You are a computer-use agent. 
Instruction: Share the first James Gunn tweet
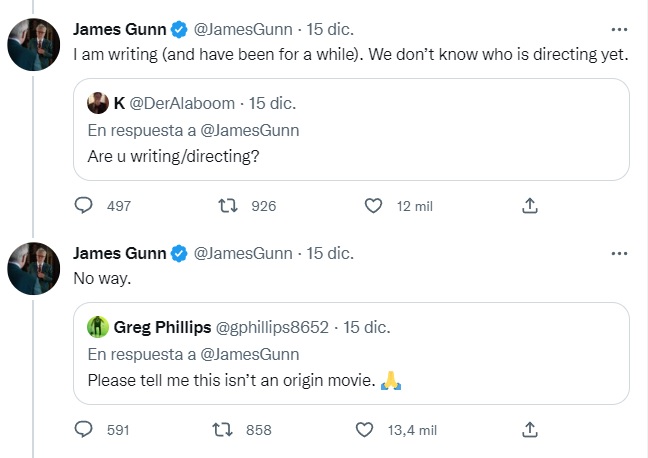point(530,205)
